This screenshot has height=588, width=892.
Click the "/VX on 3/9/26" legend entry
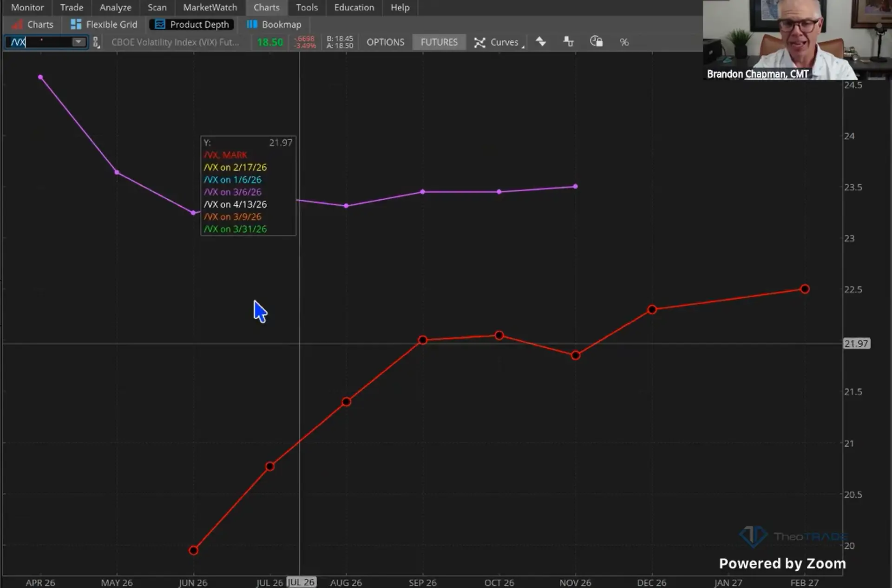tap(232, 217)
